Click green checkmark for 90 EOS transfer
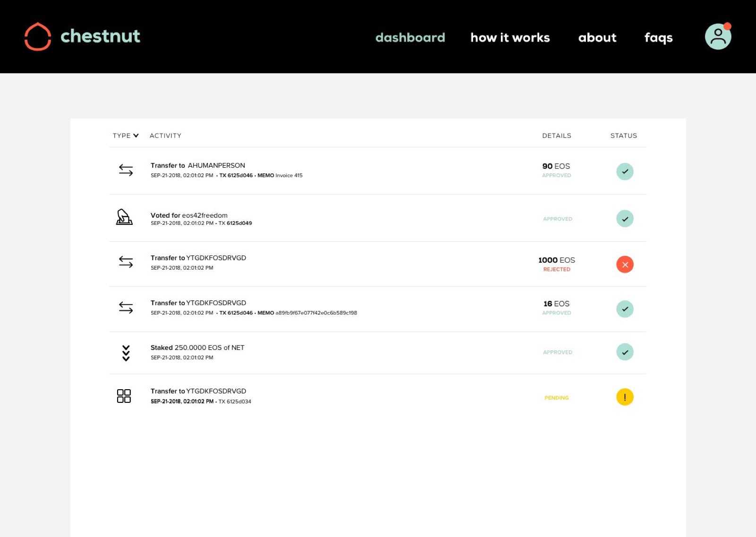Viewport: 756px width, 537px height. point(625,171)
